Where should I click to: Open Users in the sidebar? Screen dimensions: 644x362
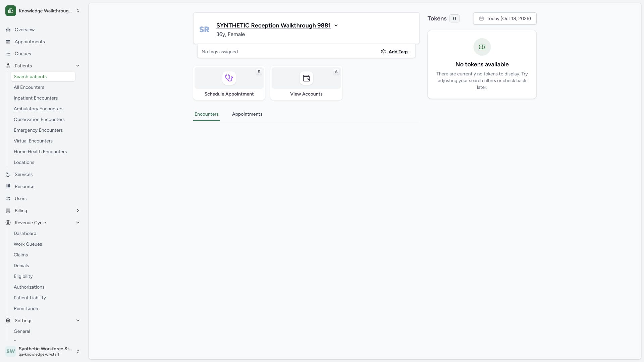click(20, 198)
